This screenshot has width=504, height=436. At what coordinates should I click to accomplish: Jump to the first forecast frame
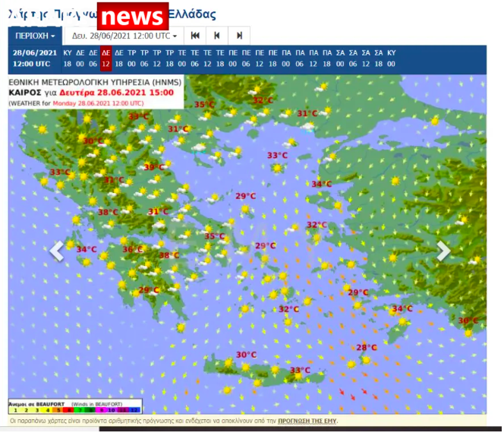click(195, 36)
